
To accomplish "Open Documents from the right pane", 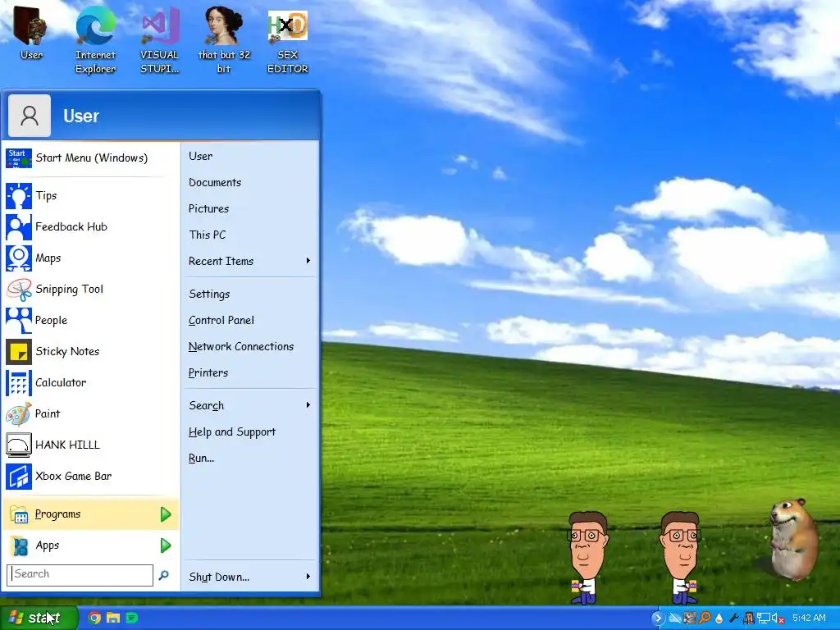I will (249, 183).
